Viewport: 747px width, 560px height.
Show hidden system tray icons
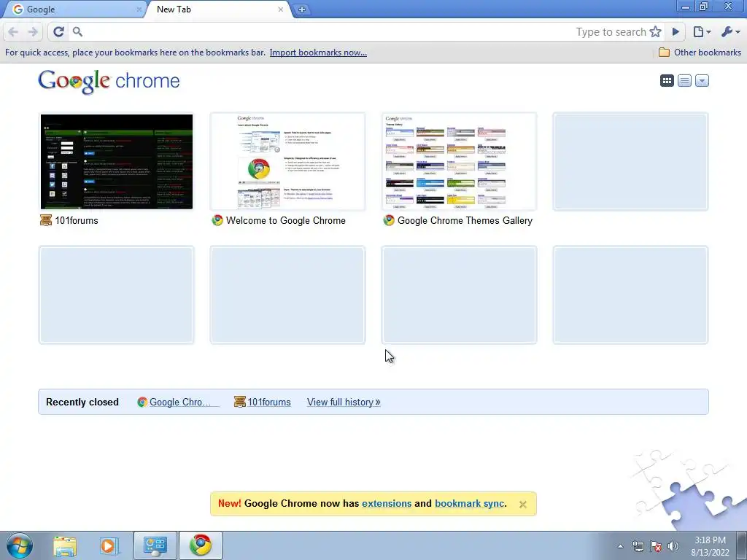pos(620,546)
